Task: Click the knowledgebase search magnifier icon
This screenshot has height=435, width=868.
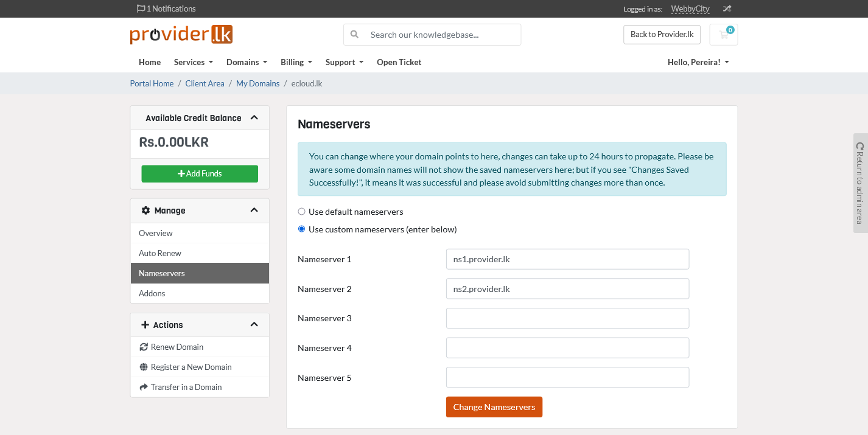Action: (355, 35)
